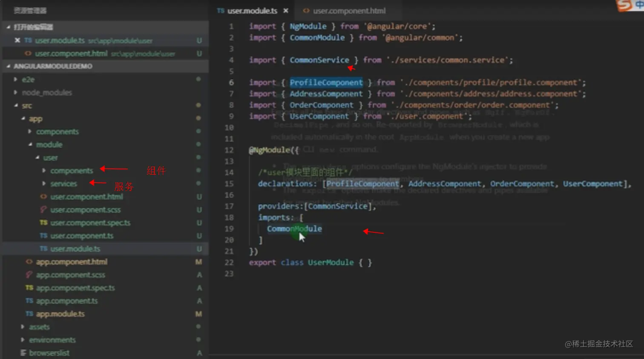Click the Sass icon of app.component.scss
644x359 pixels.
pos(29,275)
